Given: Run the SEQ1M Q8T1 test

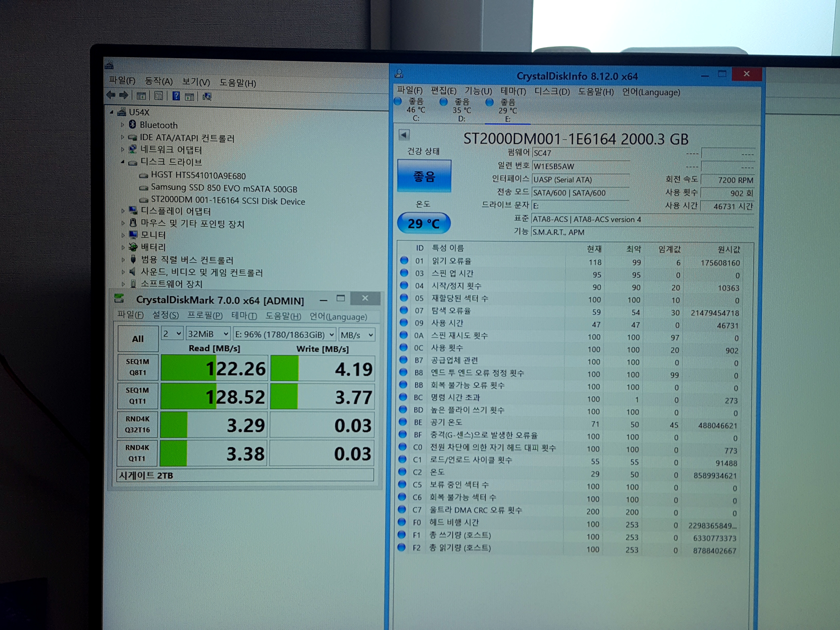Looking at the screenshot, I should [137, 367].
